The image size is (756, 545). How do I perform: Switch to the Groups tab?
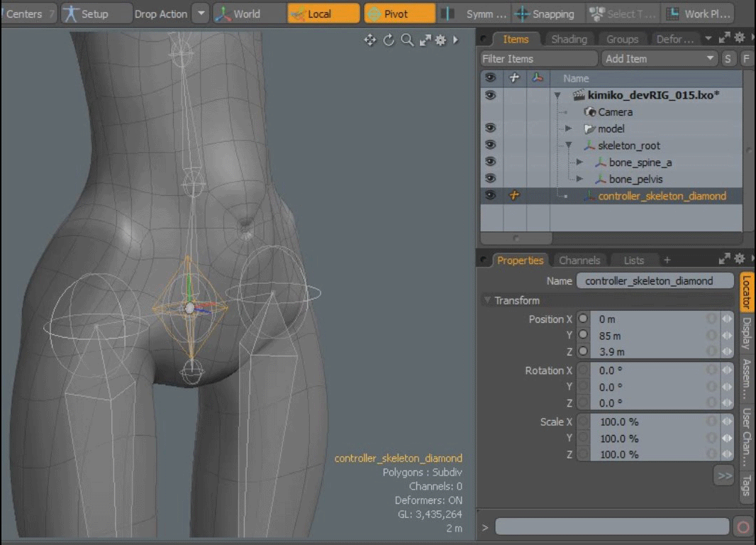pos(623,39)
